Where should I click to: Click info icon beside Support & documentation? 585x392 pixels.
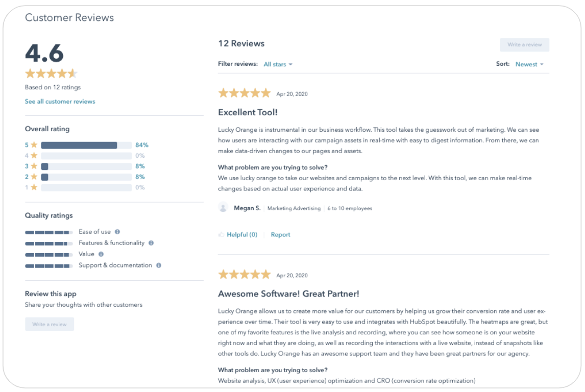tap(159, 265)
